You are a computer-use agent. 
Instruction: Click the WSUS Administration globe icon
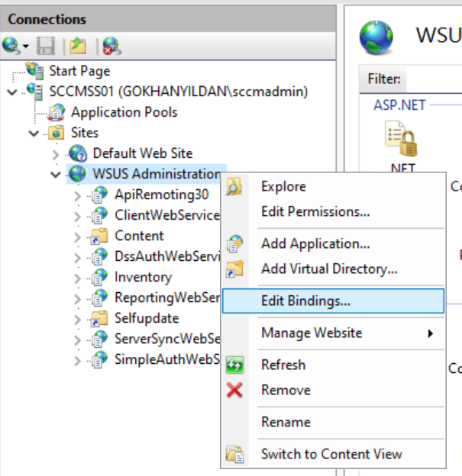77,174
